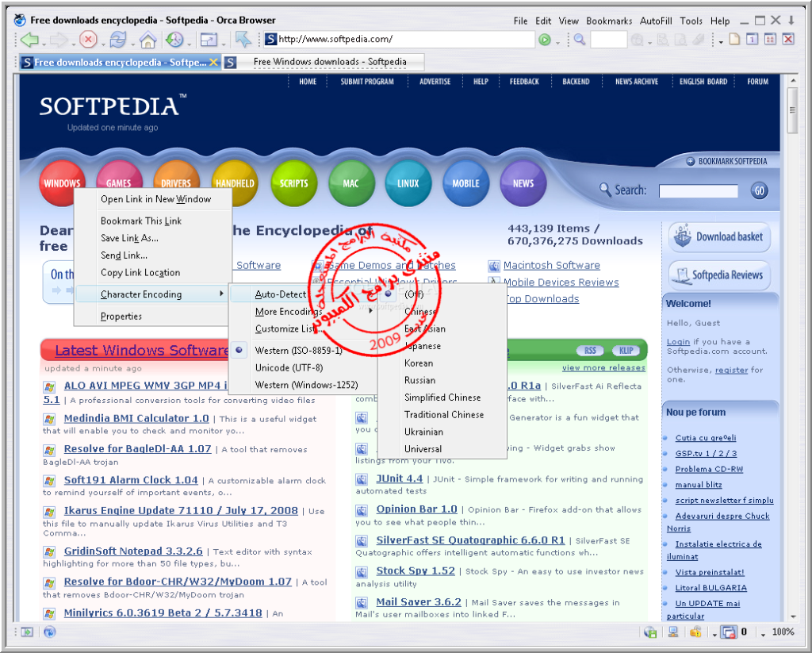The image size is (812, 653).
Task: Select Western (Windows-1252) encoding
Action: coord(303,385)
